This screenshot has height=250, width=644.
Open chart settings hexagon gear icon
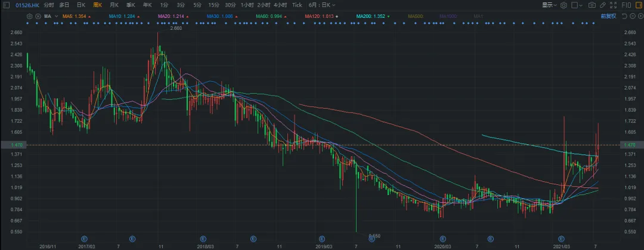tap(564, 5)
